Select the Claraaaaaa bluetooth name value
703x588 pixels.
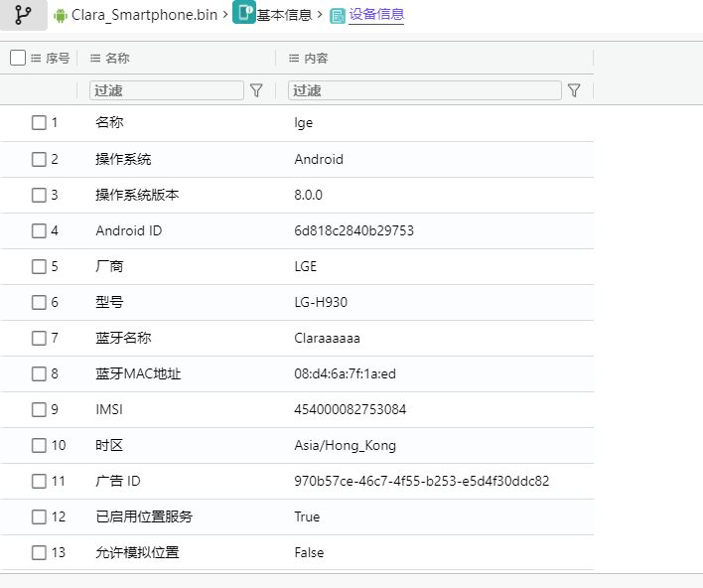(x=328, y=338)
